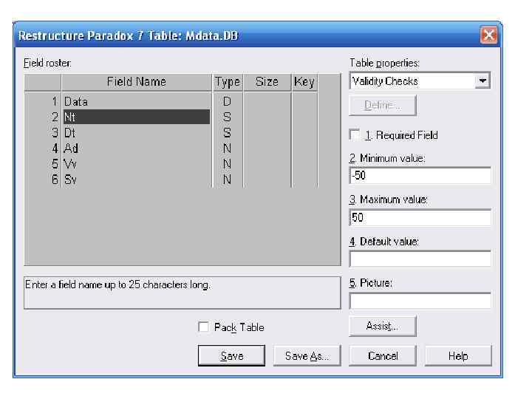The height and width of the screenshot is (399, 532).
Task: Enable the Required Field checkbox
Action: pyautogui.click(x=355, y=134)
